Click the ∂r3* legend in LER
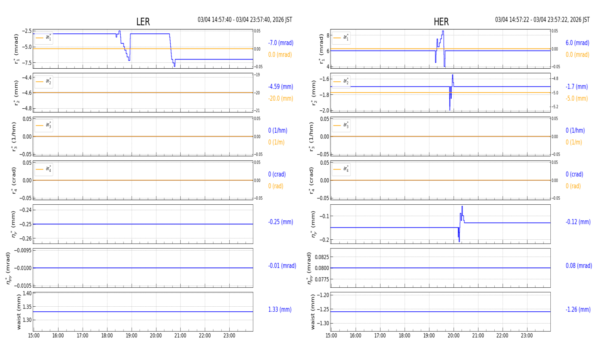Screen dimensions: 595x364 pyautogui.click(x=44, y=126)
